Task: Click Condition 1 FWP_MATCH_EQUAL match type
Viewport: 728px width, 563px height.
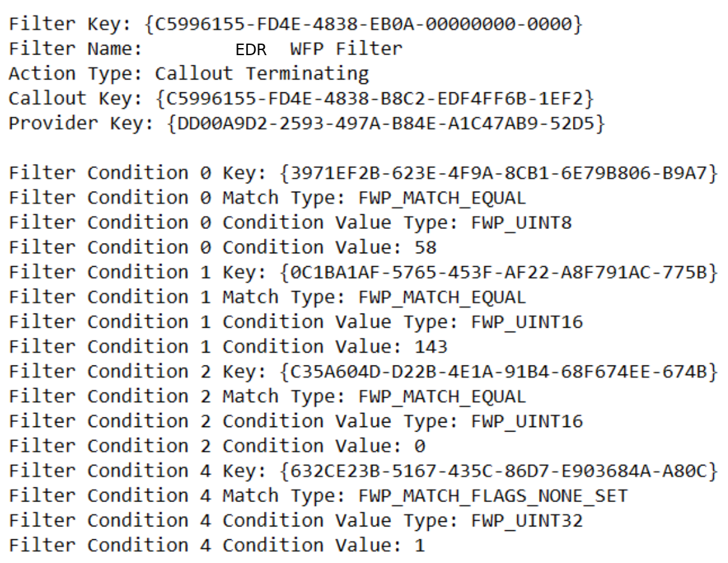Action: pyautogui.click(x=442, y=298)
